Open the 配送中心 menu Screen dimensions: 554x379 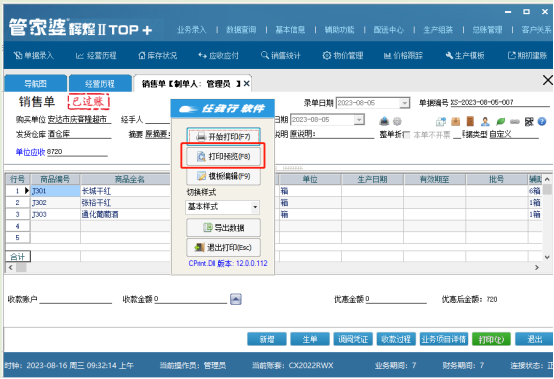coord(389,30)
